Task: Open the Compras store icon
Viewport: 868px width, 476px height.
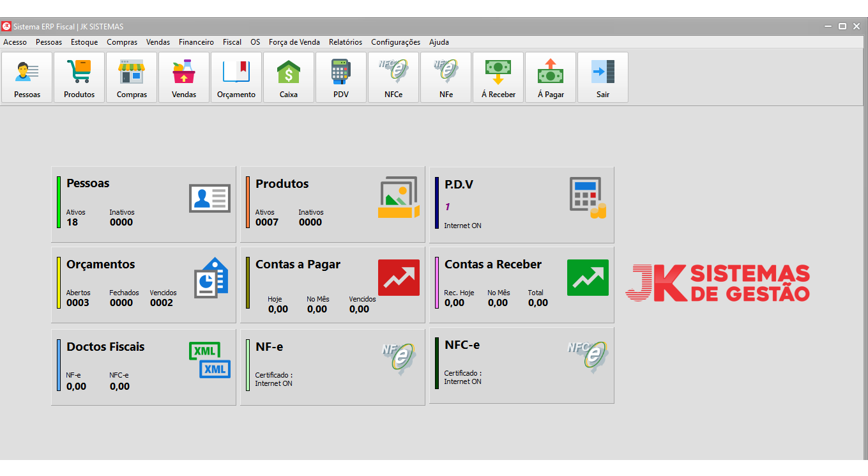Action: click(132, 77)
